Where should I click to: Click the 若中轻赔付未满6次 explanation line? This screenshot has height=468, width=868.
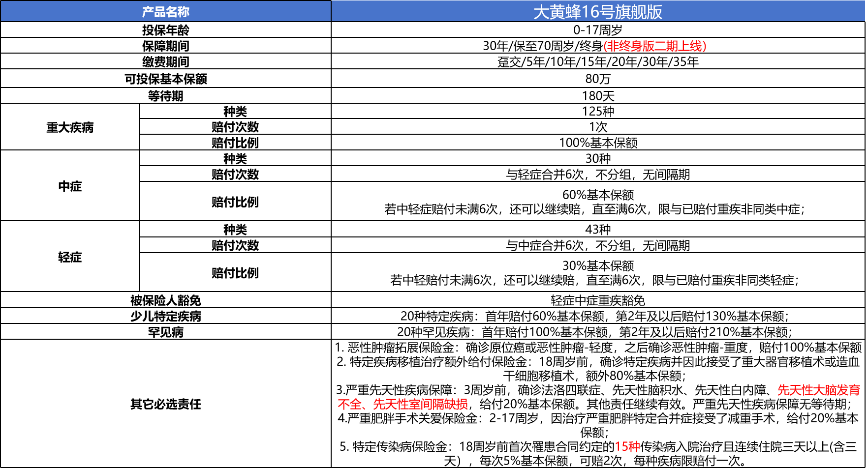[x=594, y=280]
